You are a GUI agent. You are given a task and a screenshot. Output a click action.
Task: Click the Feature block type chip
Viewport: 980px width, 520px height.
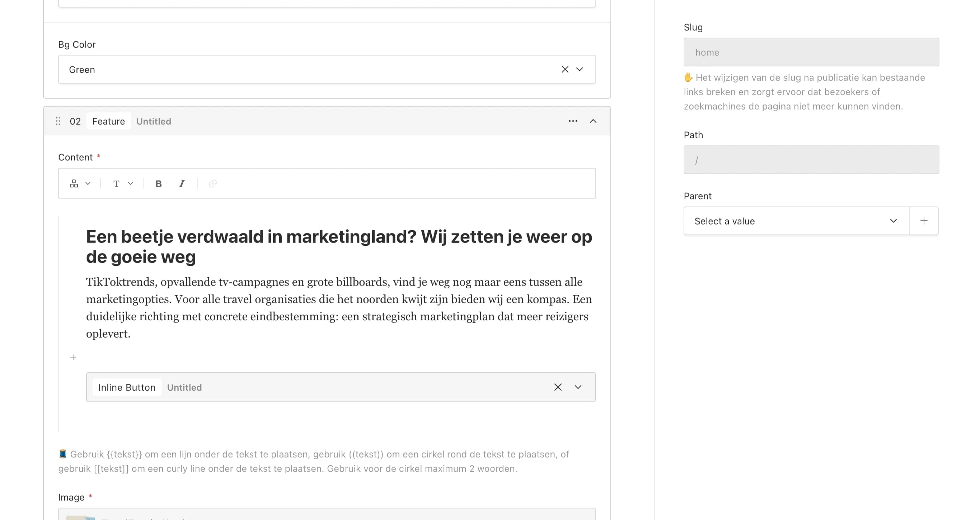(108, 121)
